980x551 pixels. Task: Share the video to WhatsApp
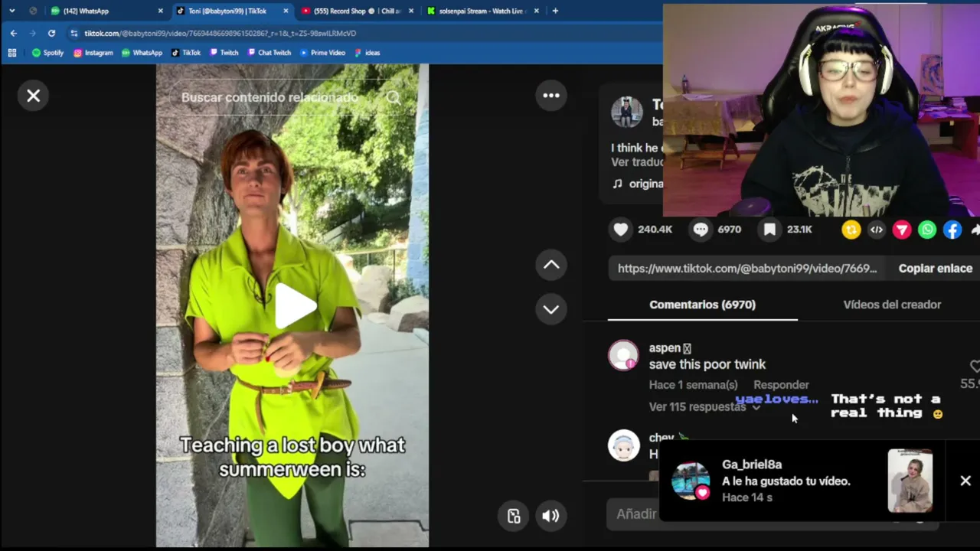(x=927, y=230)
